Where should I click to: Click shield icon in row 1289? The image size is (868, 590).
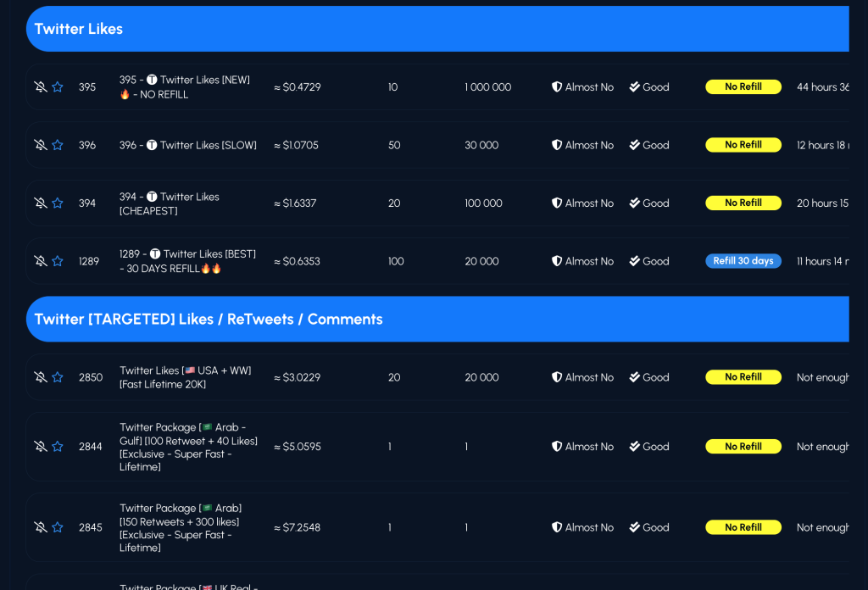tap(557, 261)
